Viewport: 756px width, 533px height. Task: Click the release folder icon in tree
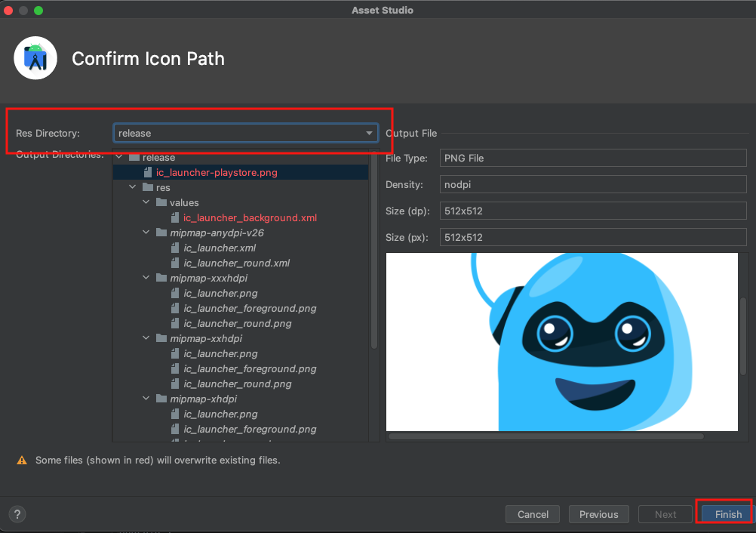[134, 158]
